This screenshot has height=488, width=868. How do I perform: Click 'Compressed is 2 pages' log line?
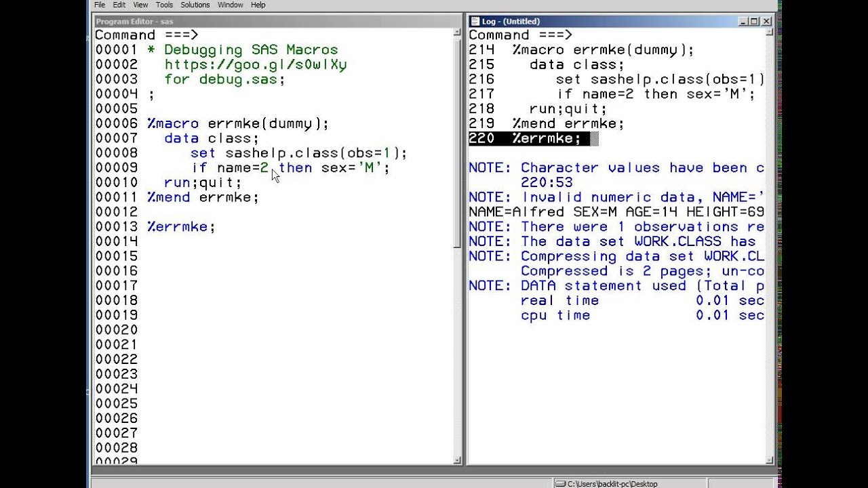[x=642, y=271]
